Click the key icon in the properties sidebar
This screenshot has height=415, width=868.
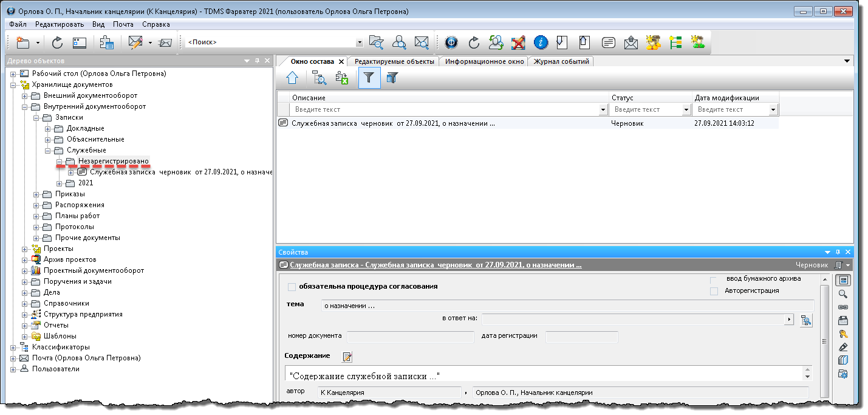[x=842, y=334]
